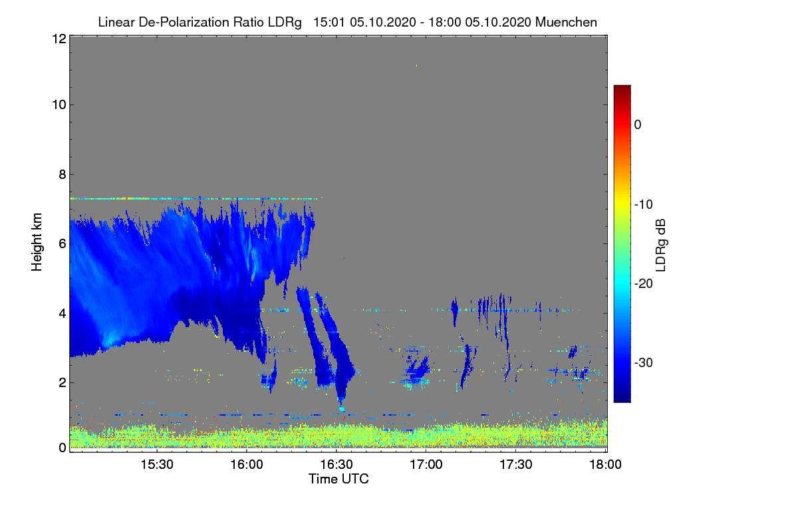Click the 15:30 time tick label
The height and width of the screenshot is (532, 798).
[157, 465]
